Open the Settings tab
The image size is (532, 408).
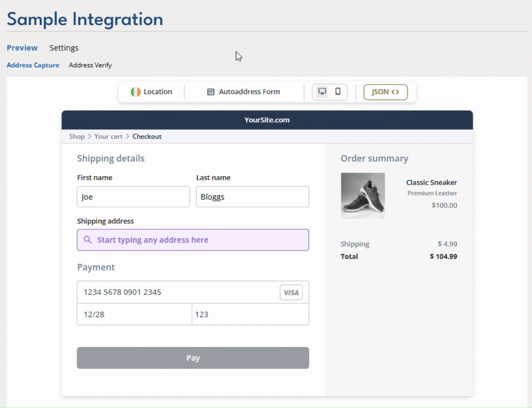64,48
